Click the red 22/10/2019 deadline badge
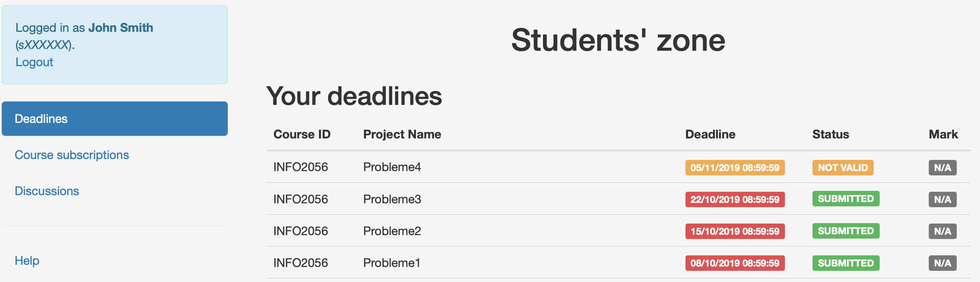This screenshot has width=980, height=282. tap(735, 199)
